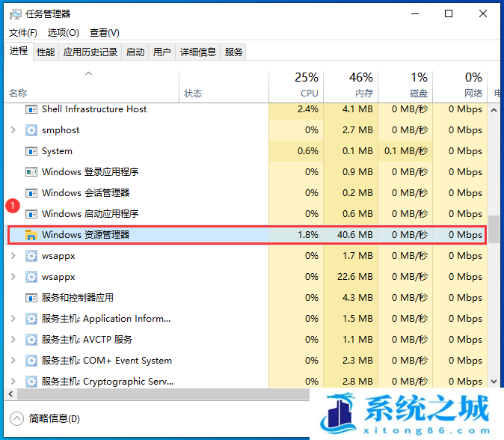
Task: Select the Windows 登录应用程序 process name
Action: 90,172
